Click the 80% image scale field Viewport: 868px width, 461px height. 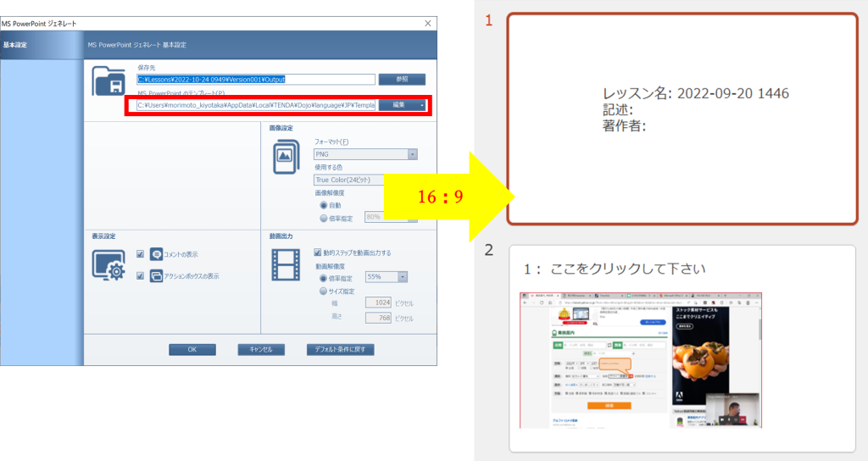(x=374, y=217)
